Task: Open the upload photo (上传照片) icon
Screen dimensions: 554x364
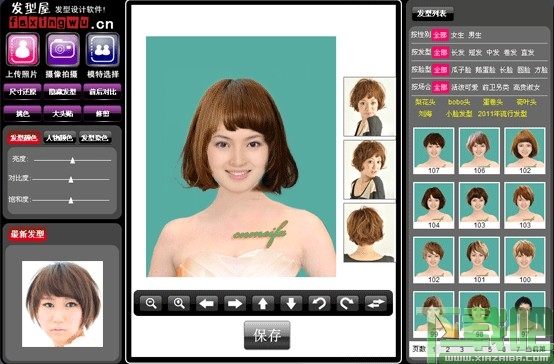Action: tap(23, 49)
